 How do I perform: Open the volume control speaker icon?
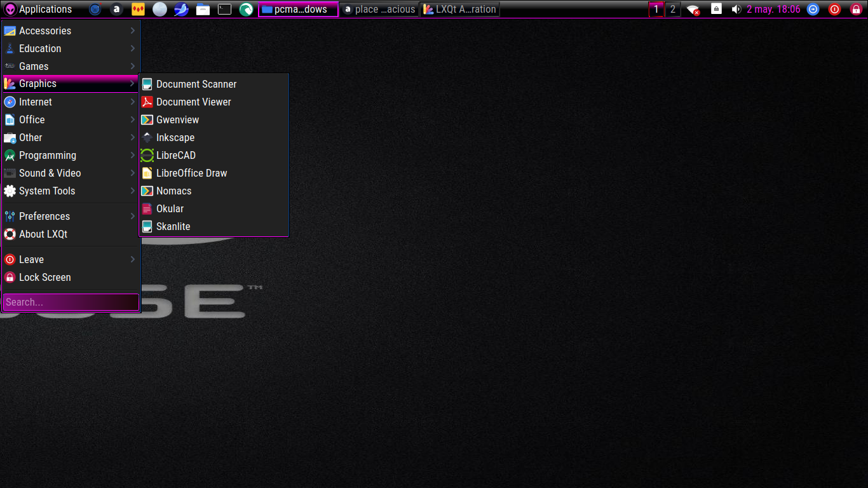(736, 10)
